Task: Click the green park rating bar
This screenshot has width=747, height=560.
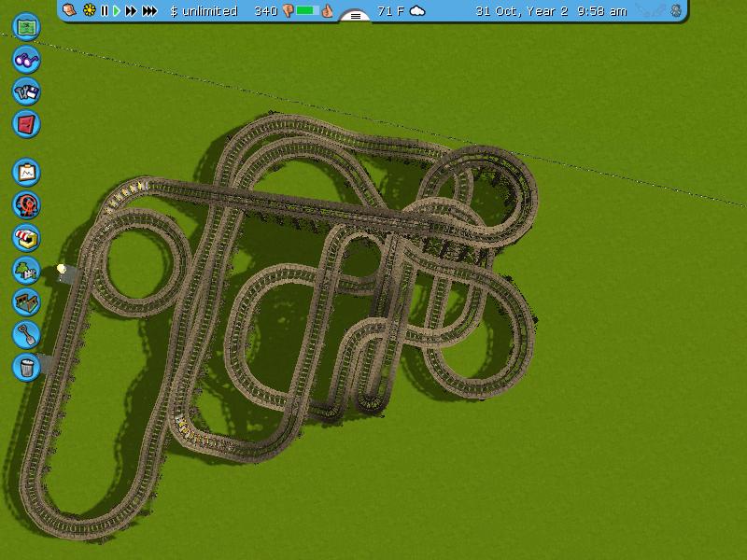Action: pyautogui.click(x=307, y=10)
